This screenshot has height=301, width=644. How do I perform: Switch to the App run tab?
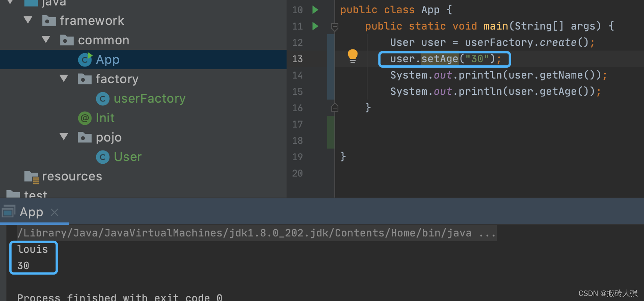32,212
